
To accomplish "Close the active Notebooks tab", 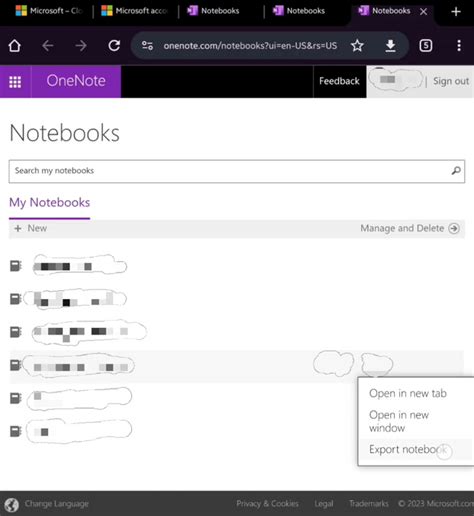I will tap(423, 12).
